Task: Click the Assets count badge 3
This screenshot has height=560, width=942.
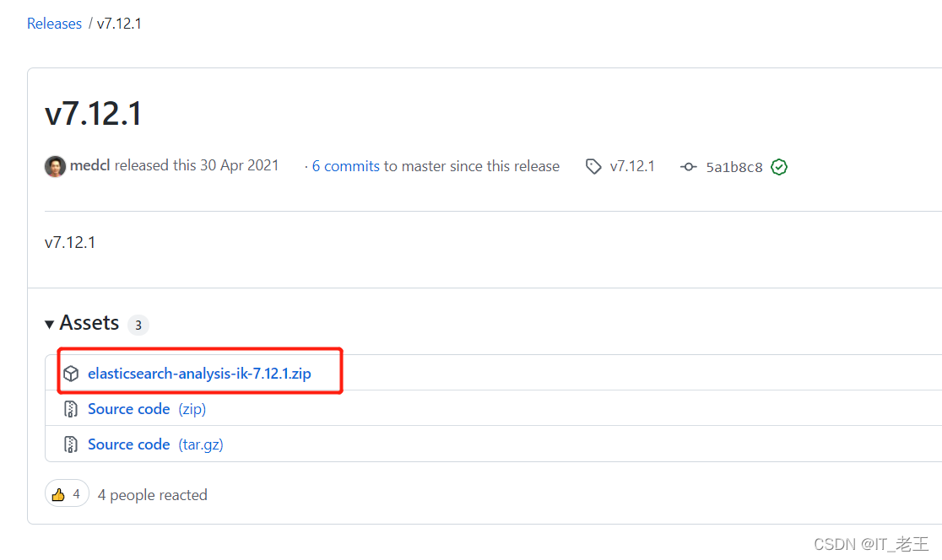Action: point(138,325)
